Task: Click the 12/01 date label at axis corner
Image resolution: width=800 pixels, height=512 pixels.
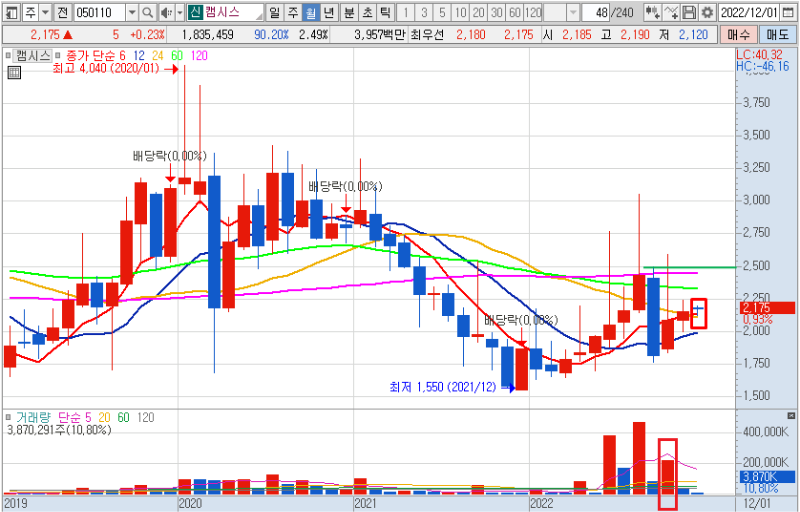Action: 757,504
